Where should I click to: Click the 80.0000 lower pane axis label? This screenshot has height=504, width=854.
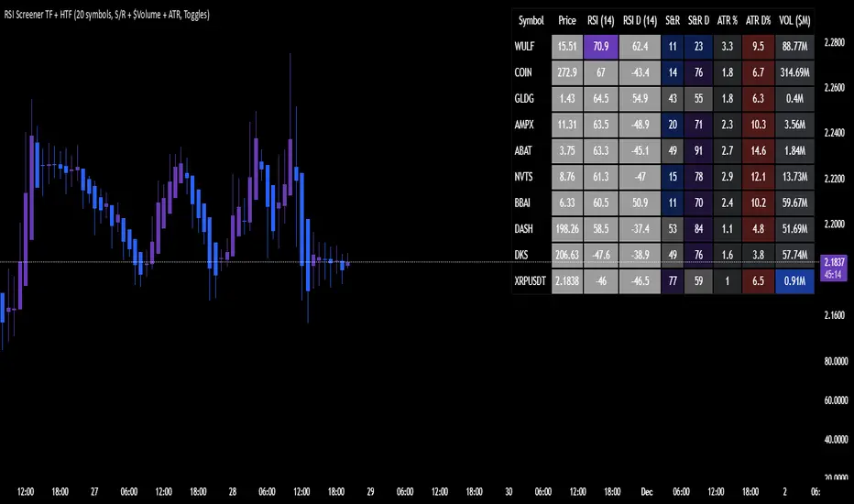point(836,361)
